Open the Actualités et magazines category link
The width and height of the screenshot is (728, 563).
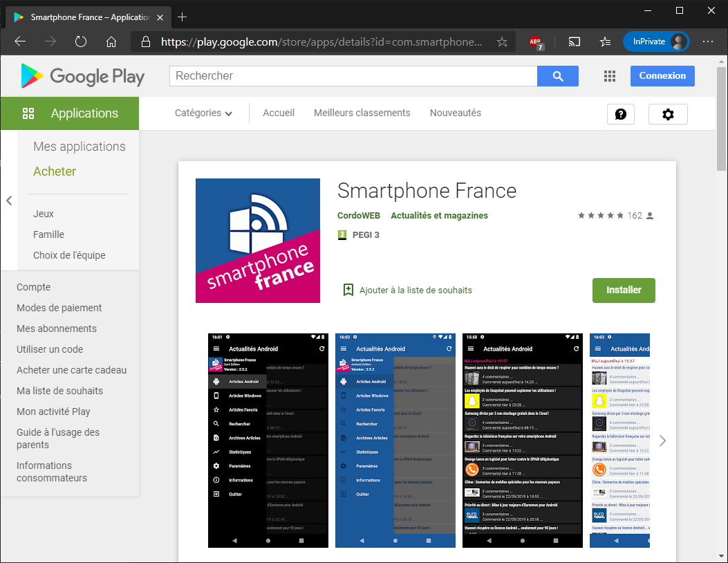(439, 216)
